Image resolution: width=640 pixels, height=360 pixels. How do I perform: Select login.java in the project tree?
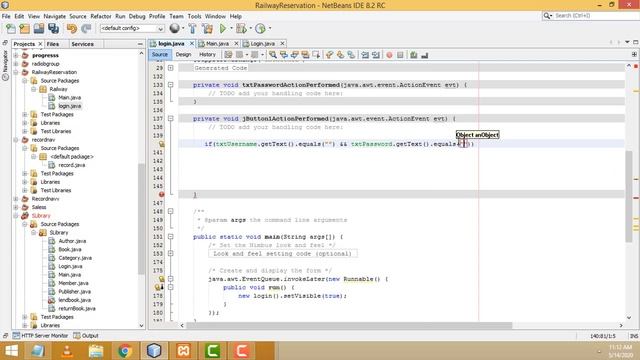click(x=69, y=106)
